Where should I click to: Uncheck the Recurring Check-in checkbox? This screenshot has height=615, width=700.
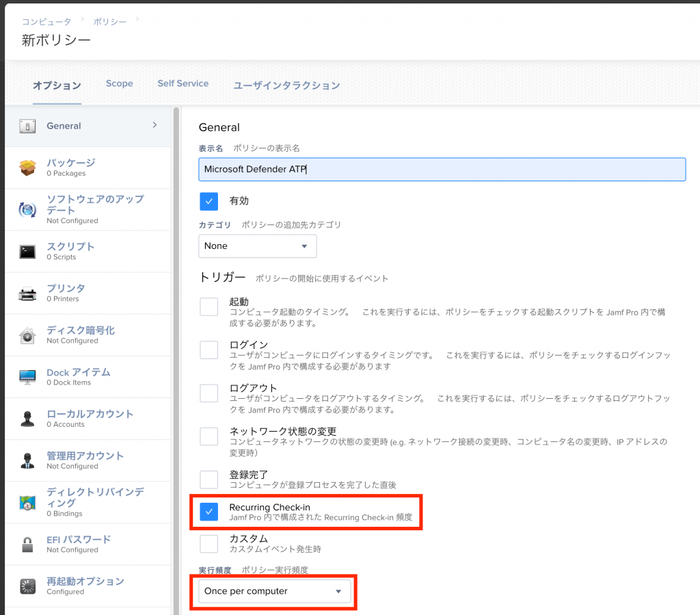coord(209,512)
